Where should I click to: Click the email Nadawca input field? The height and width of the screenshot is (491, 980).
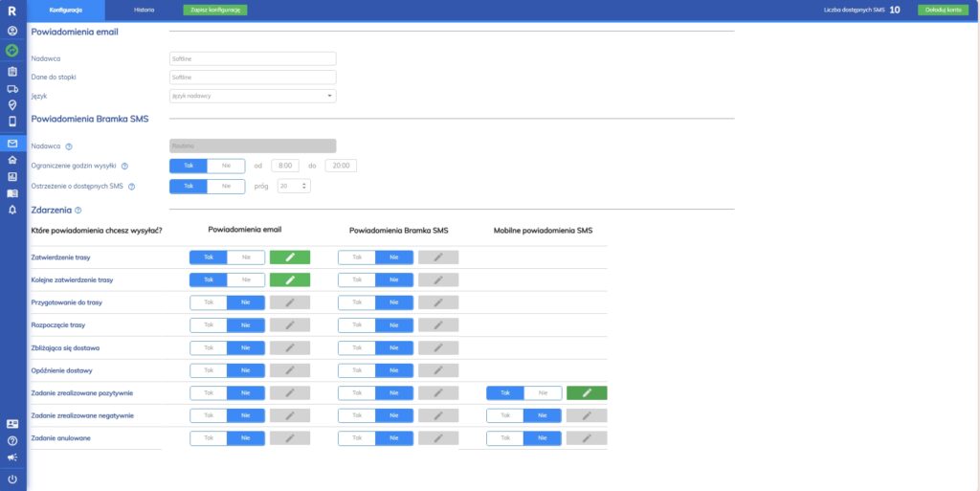pyautogui.click(x=253, y=58)
